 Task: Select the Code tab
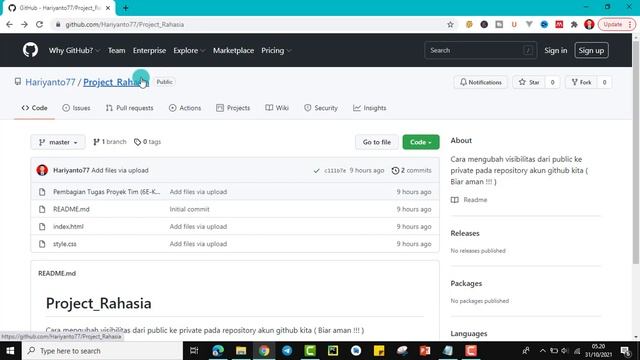coord(34,108)
